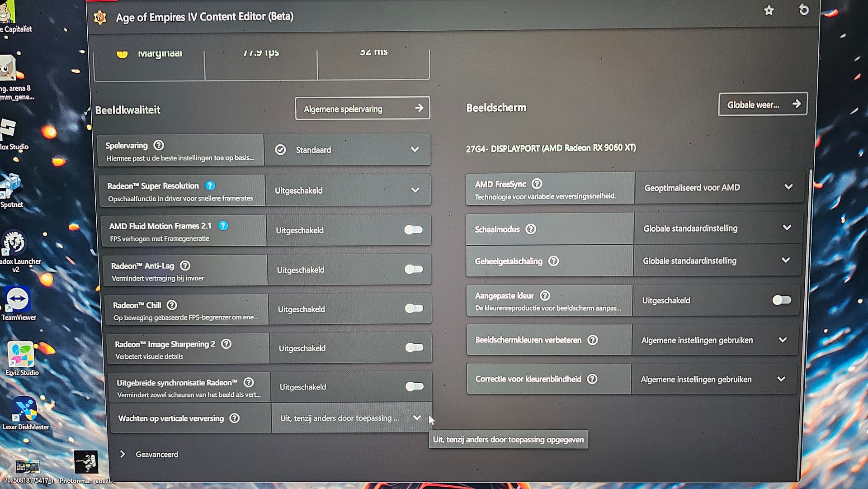This screenshot has height=489, width=868.
Task: Reset settings with the undo arrow icon
Action: 803,9
